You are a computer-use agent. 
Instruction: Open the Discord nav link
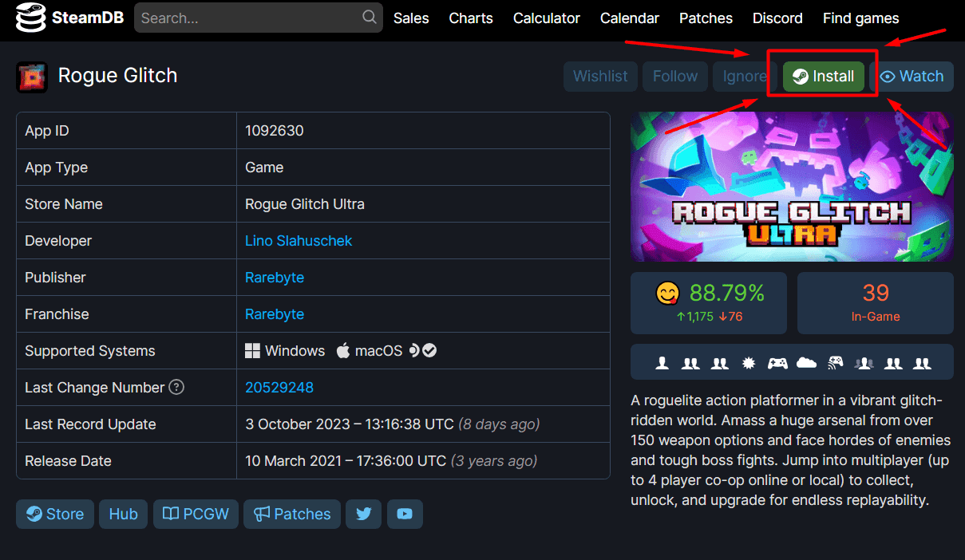[777, 18]
